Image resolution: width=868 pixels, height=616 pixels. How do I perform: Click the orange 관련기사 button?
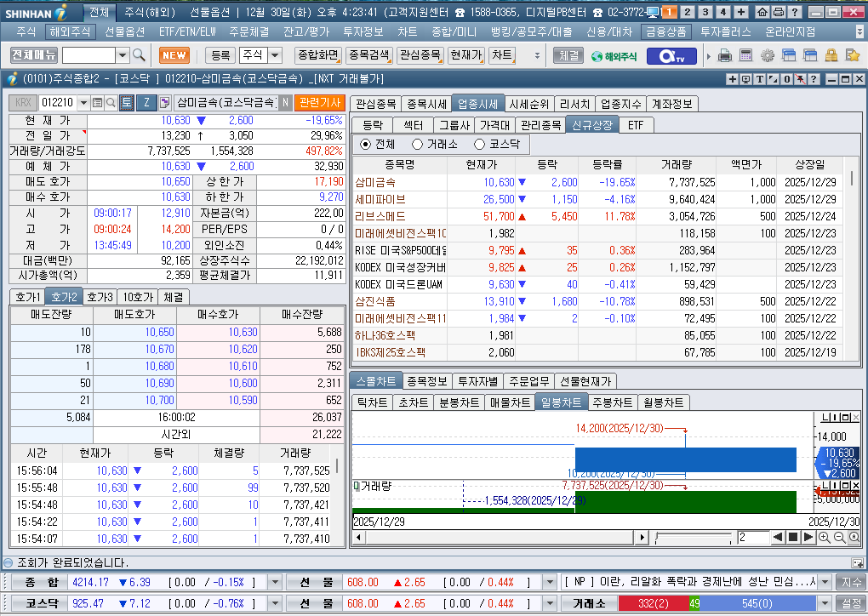(321, 102)
